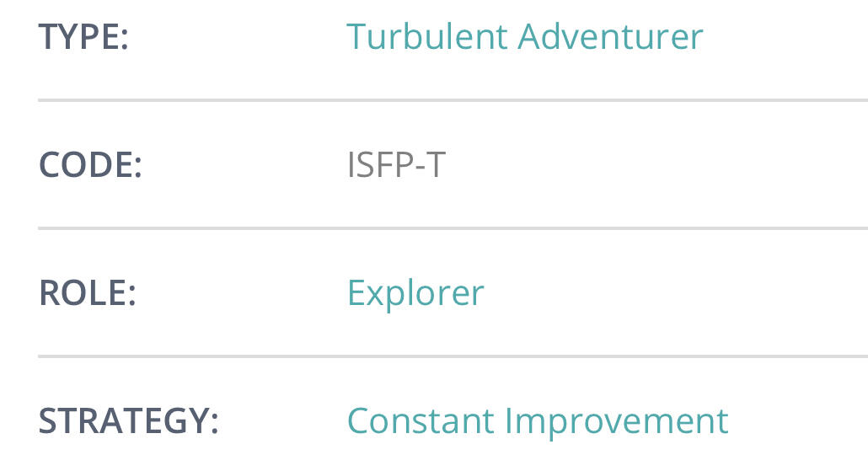Viewport: 868px width, 471px height.
Task: Open the Constant Improvement strategy link
Action: [x=538, y=420]
